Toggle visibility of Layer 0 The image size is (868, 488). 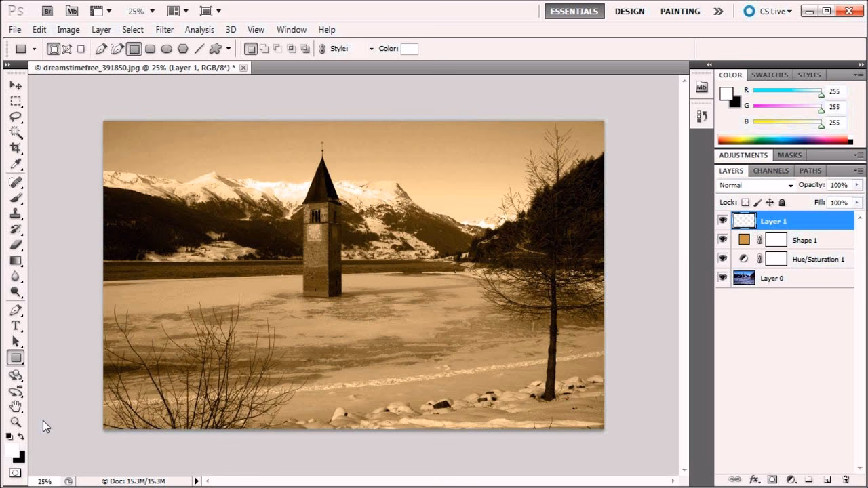coord(723,277)
